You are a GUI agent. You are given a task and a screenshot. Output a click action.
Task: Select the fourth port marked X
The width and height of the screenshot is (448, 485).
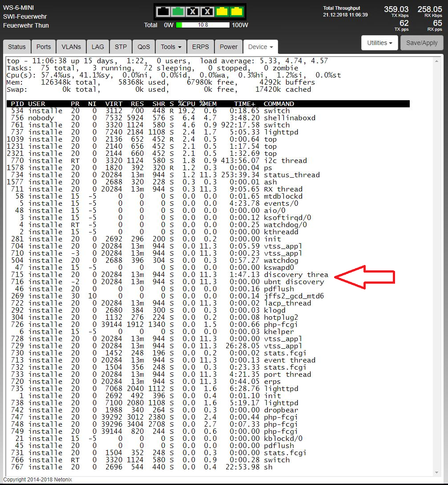coord(207,12)
